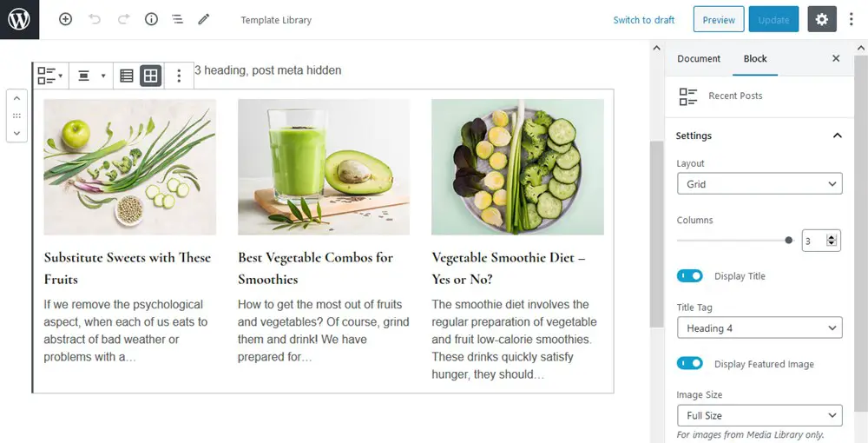The width and height of the screenshot is (868, 443).
Task: Turn off the Display Title toggle
Action: (690, 276)
